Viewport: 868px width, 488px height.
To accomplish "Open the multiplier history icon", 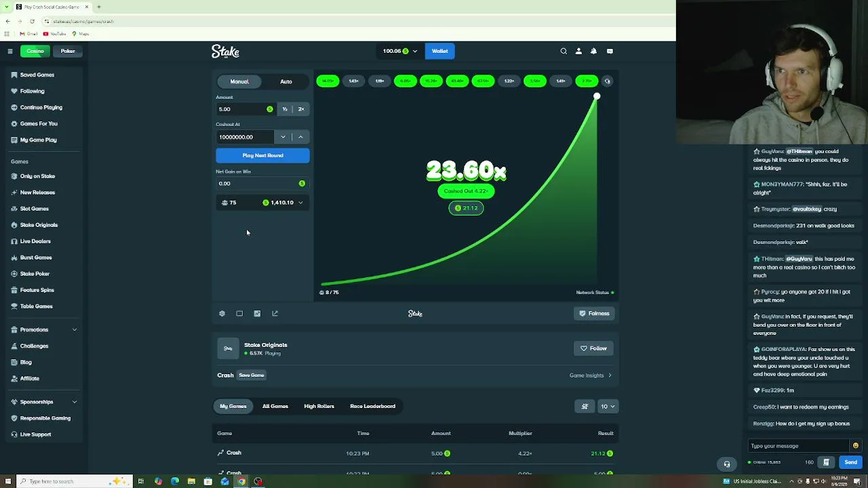I will (608, 81).
